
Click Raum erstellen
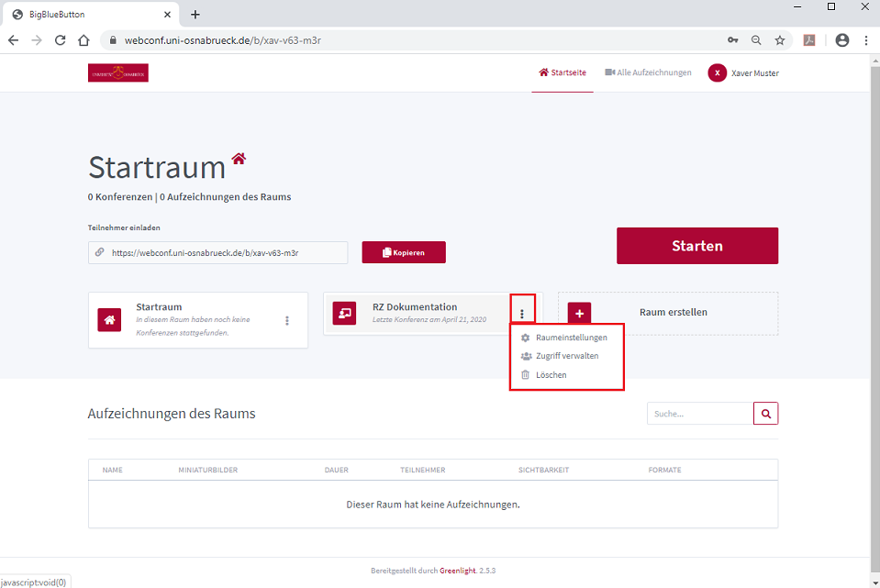[x=674, y=313]
